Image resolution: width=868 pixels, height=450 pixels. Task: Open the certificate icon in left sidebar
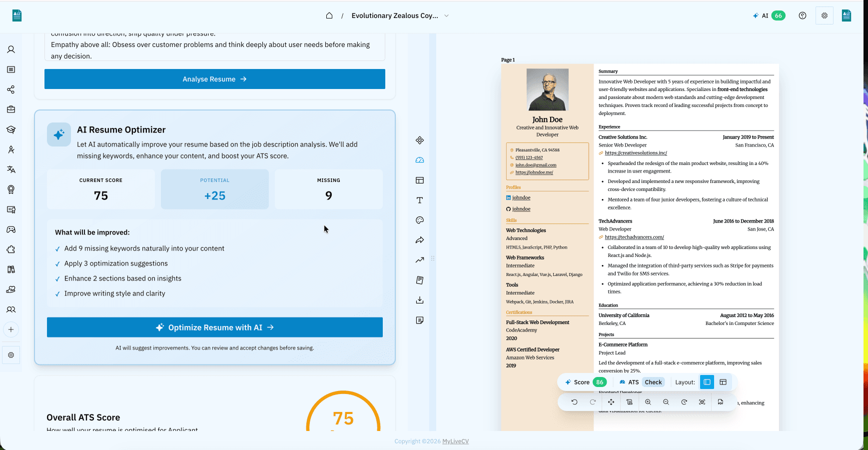pyautogui.click(x=11, y=209)
